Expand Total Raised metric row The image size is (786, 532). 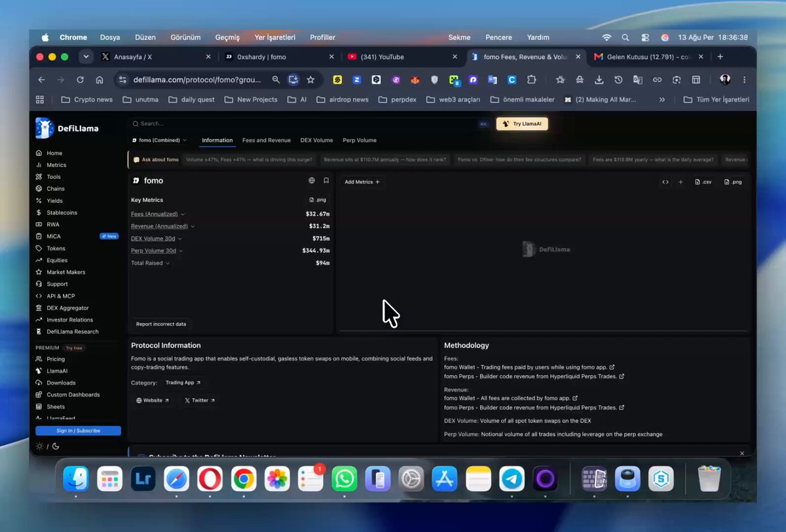[x=151, y=263]
